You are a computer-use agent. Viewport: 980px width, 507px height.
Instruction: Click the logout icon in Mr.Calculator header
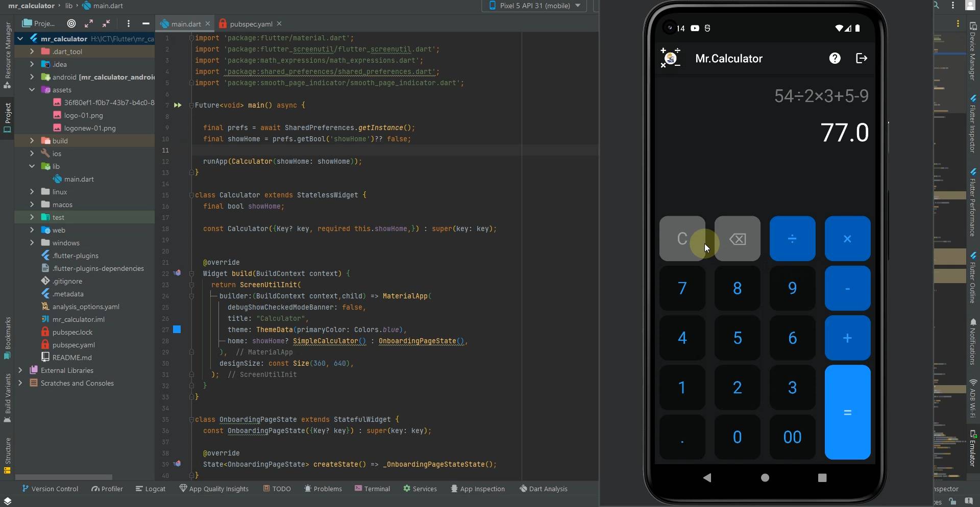861,59
